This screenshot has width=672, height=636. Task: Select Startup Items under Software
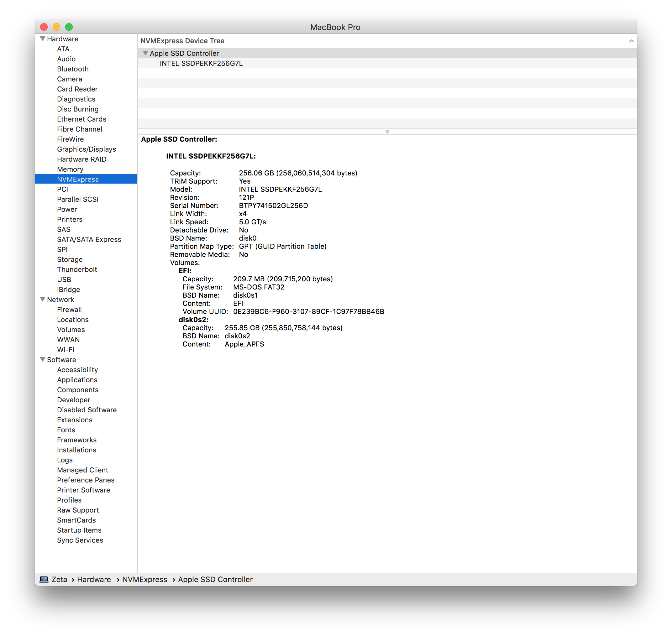[x=79, y=530]
